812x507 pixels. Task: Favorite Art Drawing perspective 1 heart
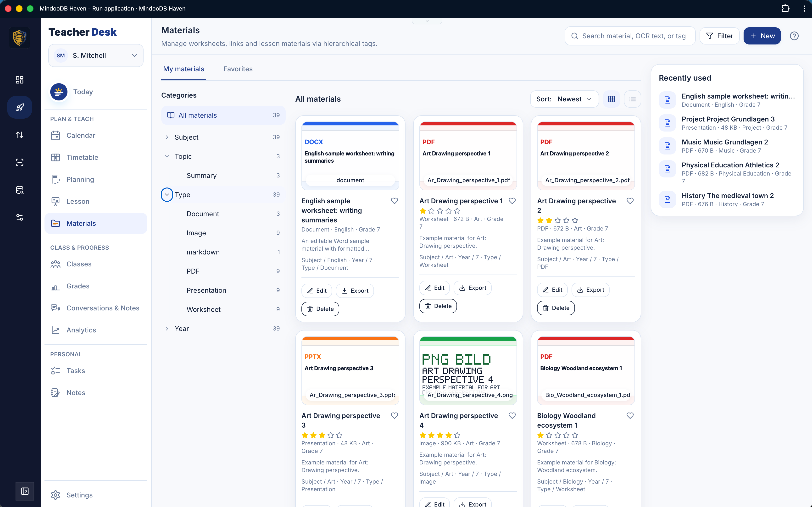click(x=512, y=201)
